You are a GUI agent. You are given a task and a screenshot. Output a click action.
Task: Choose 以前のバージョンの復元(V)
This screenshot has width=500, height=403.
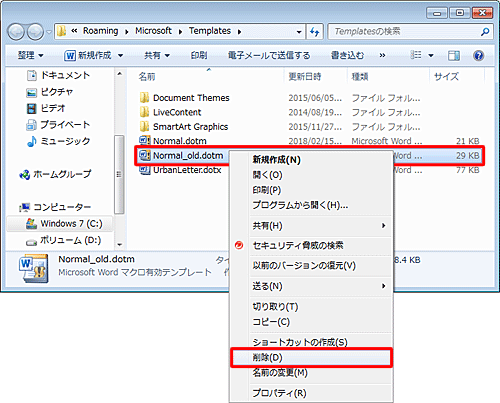pyautogui.click(x=310, y=266)
